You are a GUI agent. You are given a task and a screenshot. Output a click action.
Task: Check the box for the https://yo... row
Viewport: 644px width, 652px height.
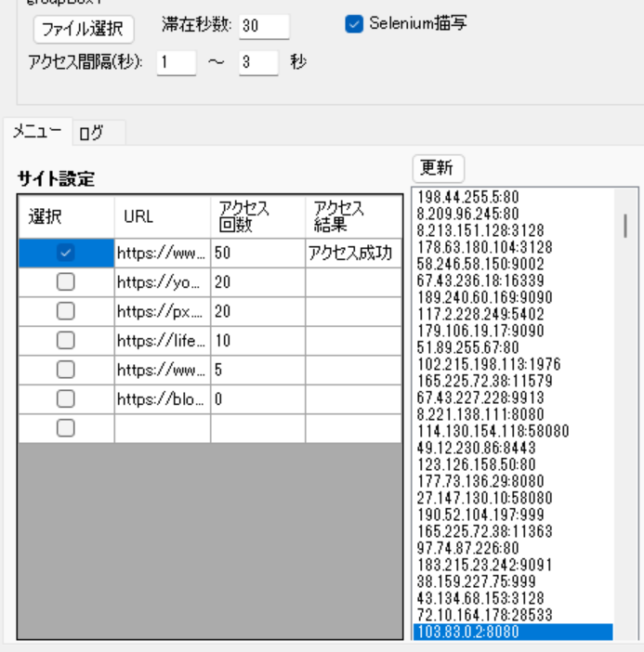point(66,282)
